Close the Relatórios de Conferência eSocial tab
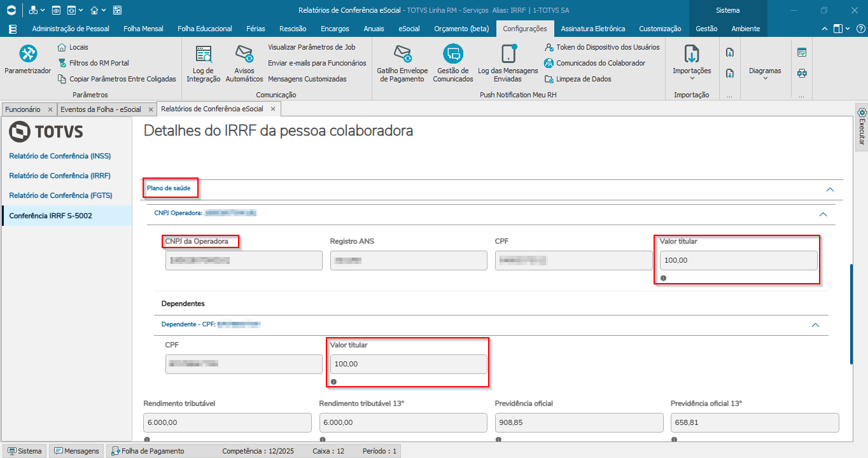The width and height of the screenshot is (868, 458). (x=273, y=109)
